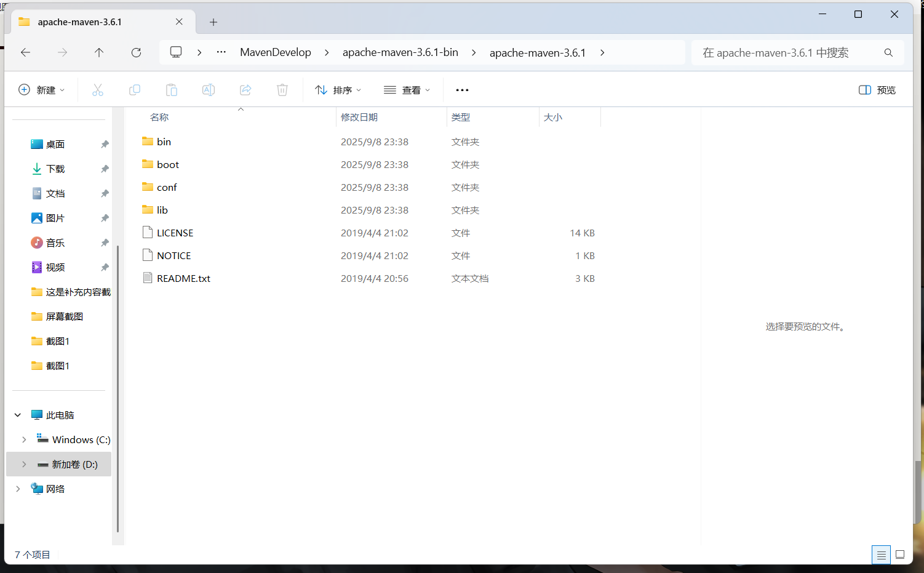Click the search magnifier icon
This screenshot has height=573, width=924.
888,52
